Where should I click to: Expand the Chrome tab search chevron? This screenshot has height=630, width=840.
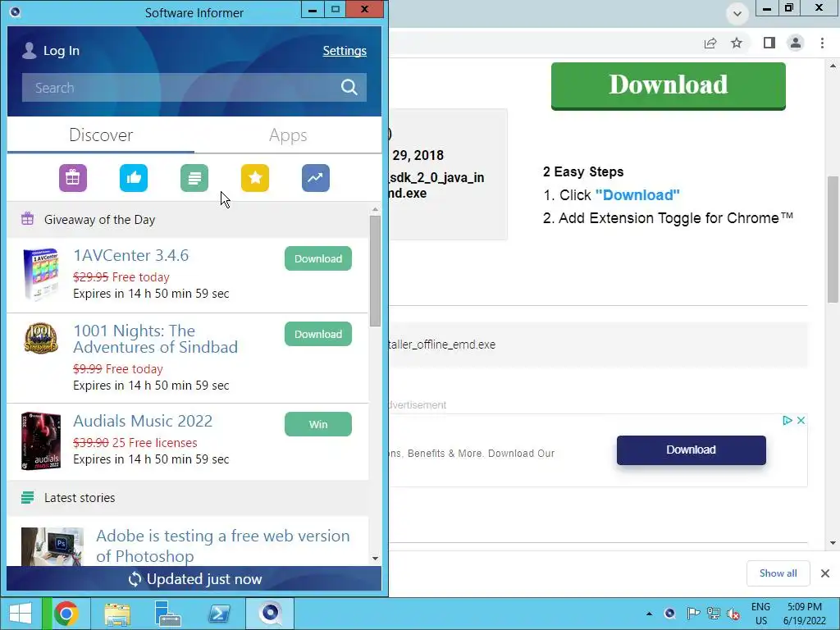pyautogui.click(x=737, y=14)
